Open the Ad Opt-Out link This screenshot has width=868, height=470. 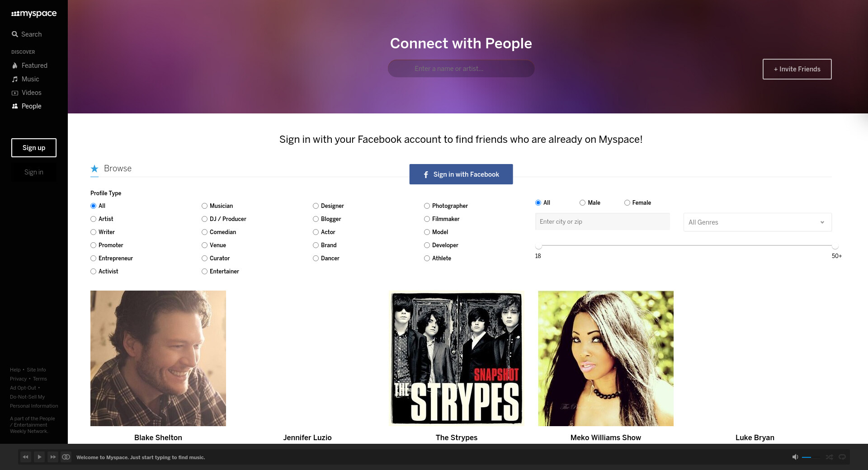tap(23, 388)
